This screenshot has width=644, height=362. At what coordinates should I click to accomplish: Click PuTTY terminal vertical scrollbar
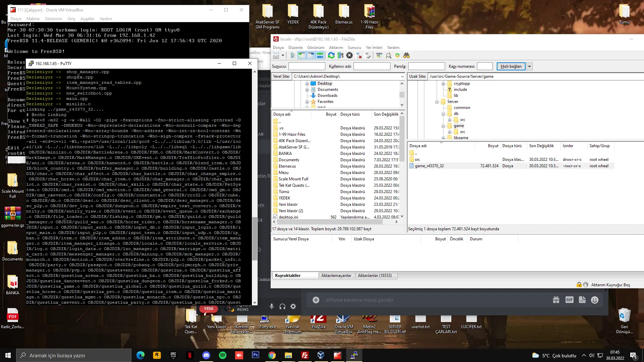pyautogui.click(x=255, y=239)
